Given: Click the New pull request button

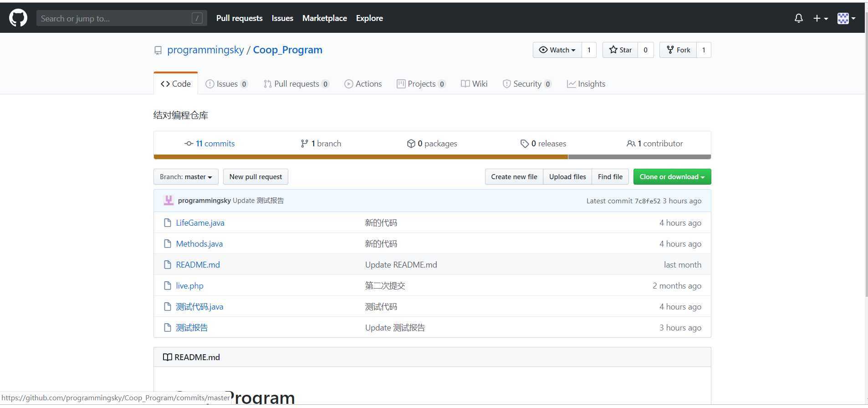Looking at the screenshot, I should [255, 177].
